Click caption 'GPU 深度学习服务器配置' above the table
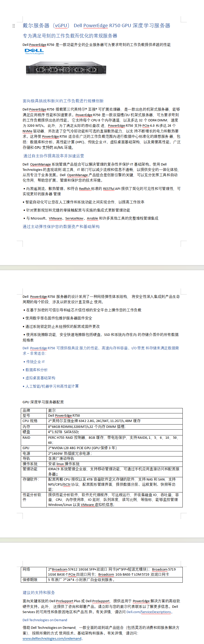The height and width of the screenshot is (644, 204). click(x=43, y=402)
